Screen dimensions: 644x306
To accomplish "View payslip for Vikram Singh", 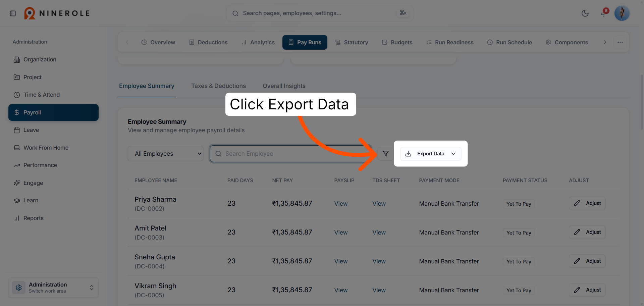I will [341, 290].
